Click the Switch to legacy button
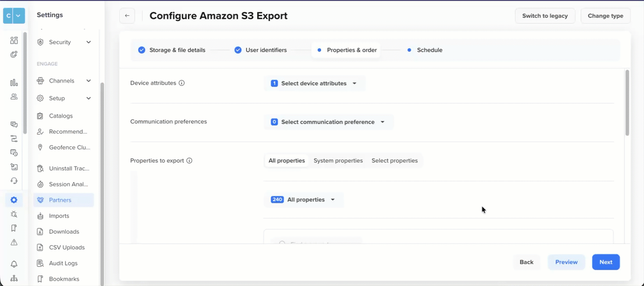Viewport: 644px width, 286px height. 545,15
